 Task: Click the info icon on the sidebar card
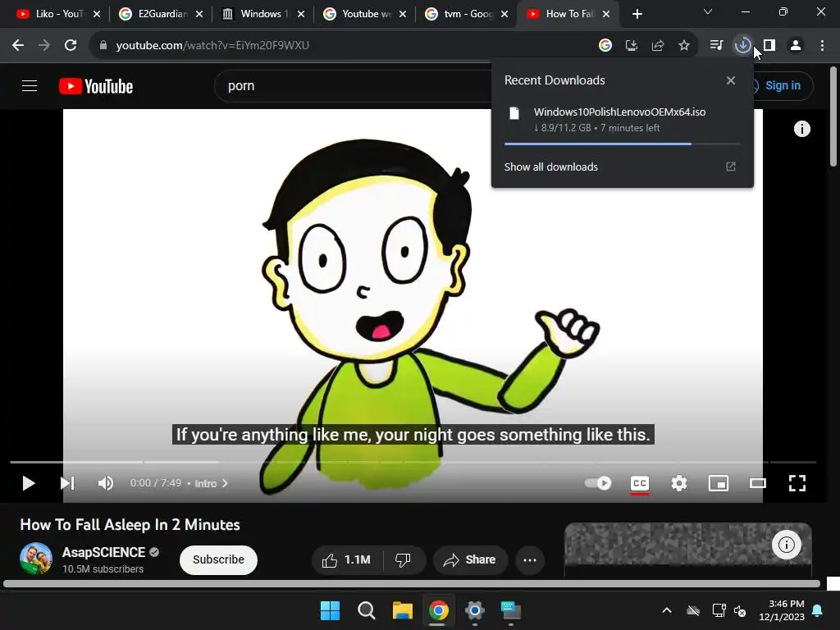coord(787,545)
